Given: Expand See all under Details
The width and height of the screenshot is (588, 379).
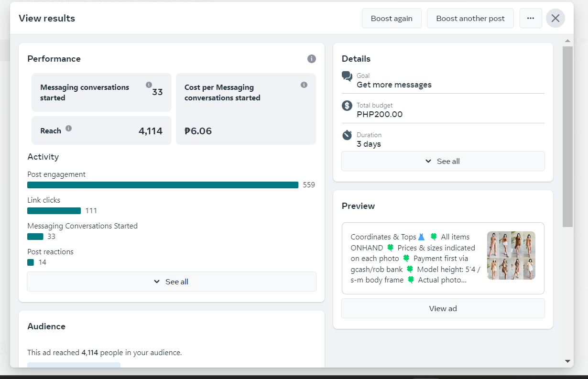Looking at the screenshot, I should 443,161.
